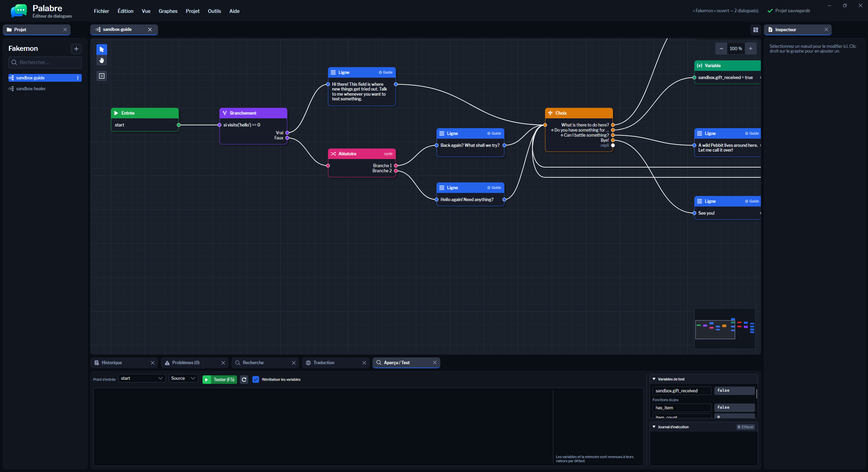Click the Rechercher search field
868x472 pixels.
point(45,62)
